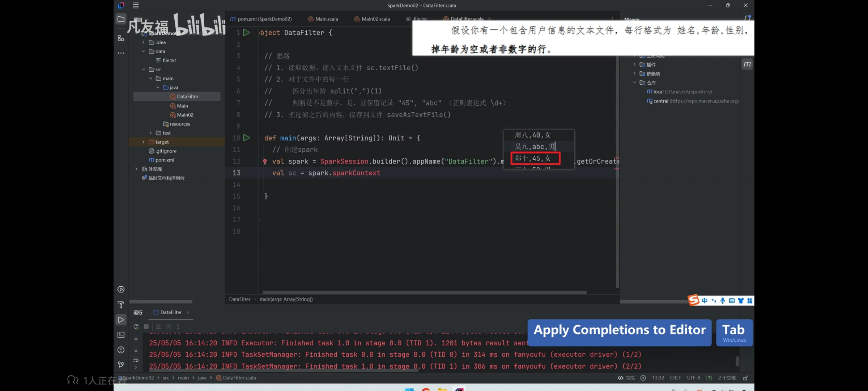Click the editor horizontal scrollbar

[424, 292]
